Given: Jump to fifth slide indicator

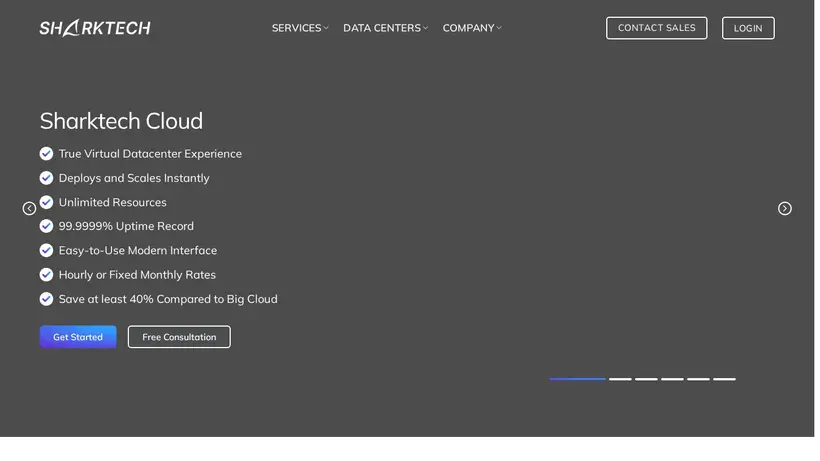Looking at the screenshot, I should 698,379.
